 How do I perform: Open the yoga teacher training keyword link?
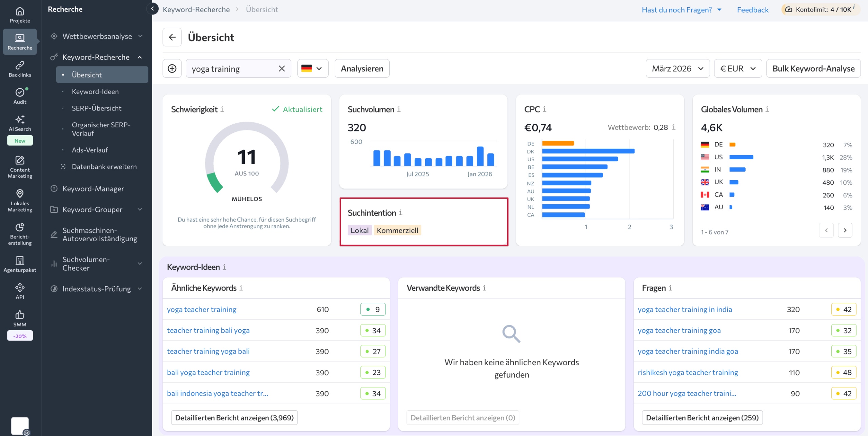click(x=201, y=309)
